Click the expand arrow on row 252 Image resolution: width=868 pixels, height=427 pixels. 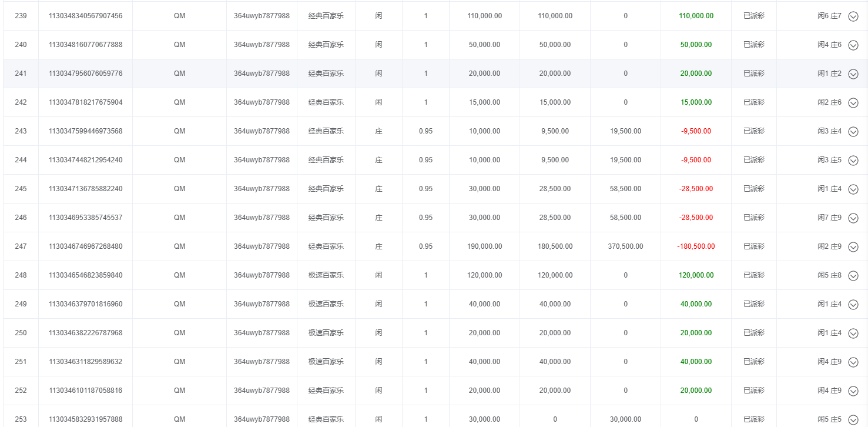(x=853, y=391)
